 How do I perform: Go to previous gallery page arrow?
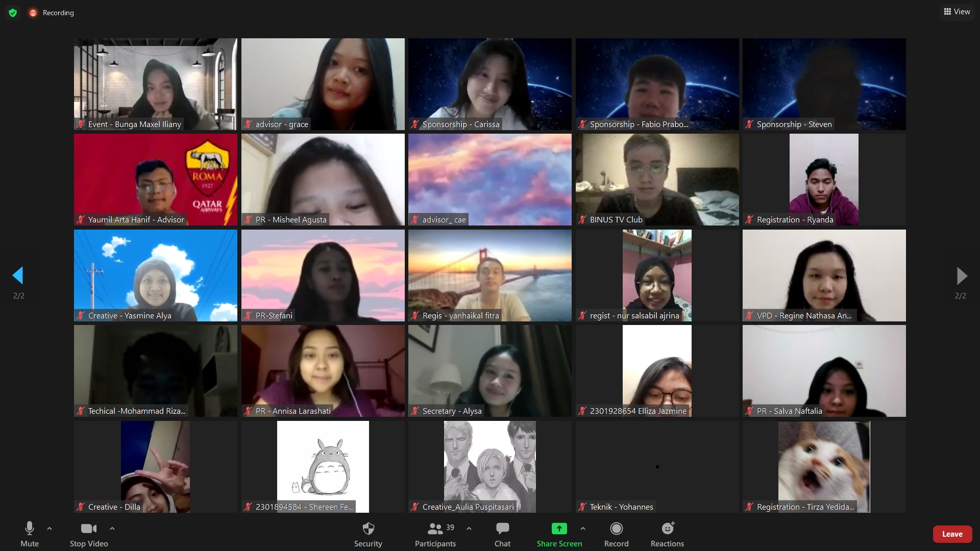point(18,275)
